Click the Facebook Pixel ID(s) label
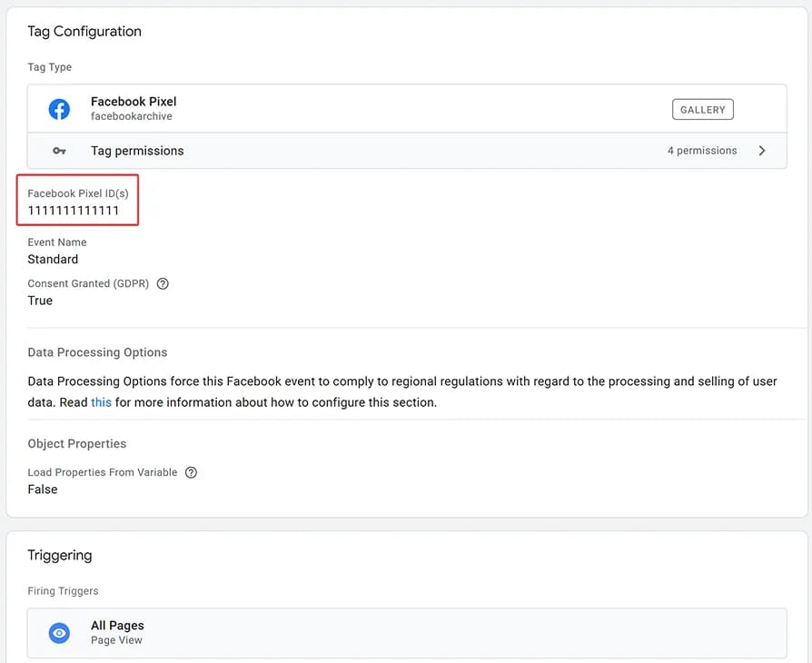Screen dimensions: 812x663 point(78,193)
